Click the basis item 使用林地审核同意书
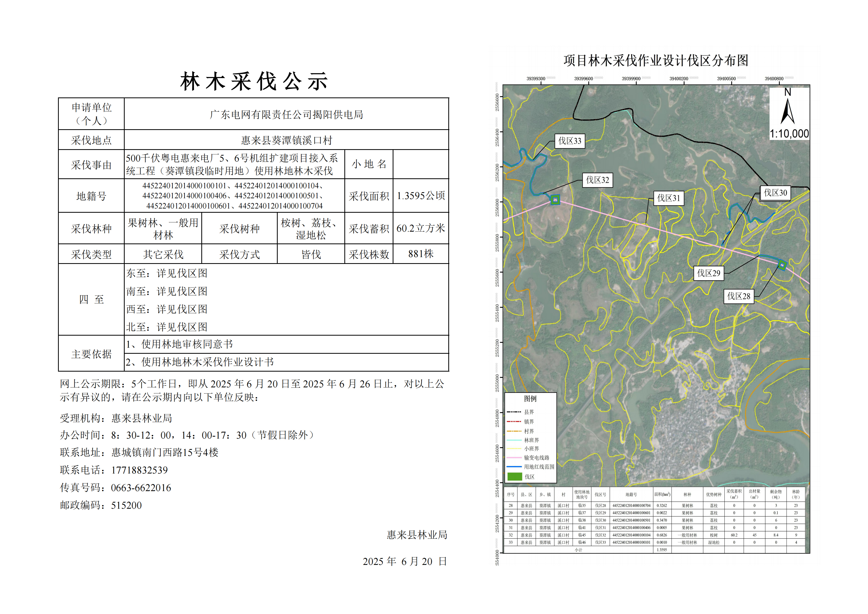Screen dimensions: 868x614 (187, 344)
